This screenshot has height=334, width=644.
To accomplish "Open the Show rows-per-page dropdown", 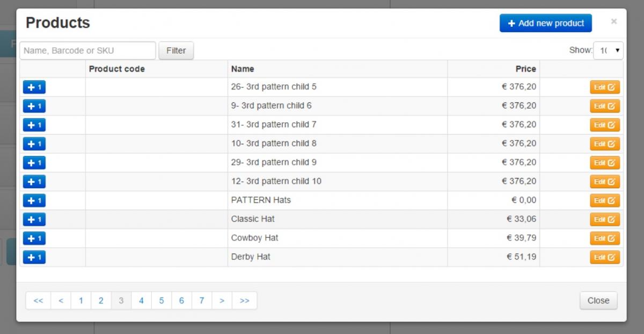I will (609, 50).
